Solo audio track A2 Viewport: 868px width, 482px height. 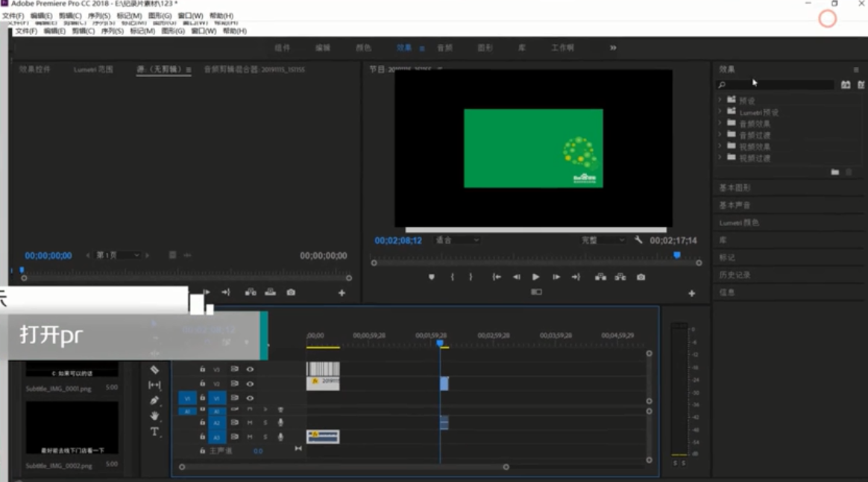(x=265, y=423)
